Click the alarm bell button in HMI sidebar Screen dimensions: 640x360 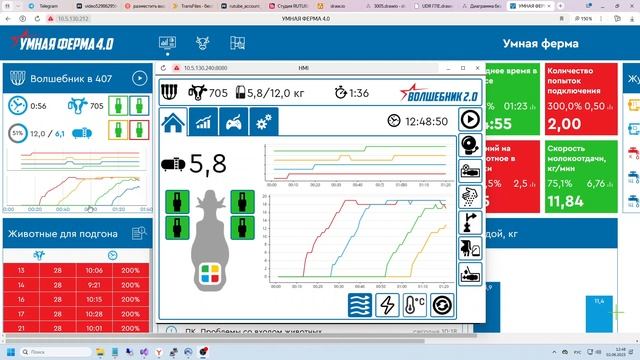point(470,145)
